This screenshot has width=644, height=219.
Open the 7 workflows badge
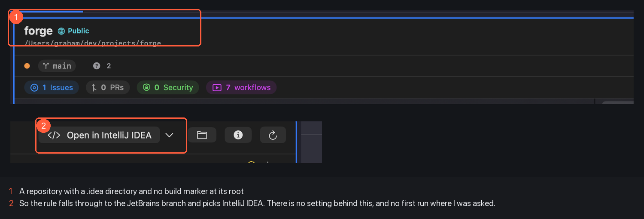241,87
